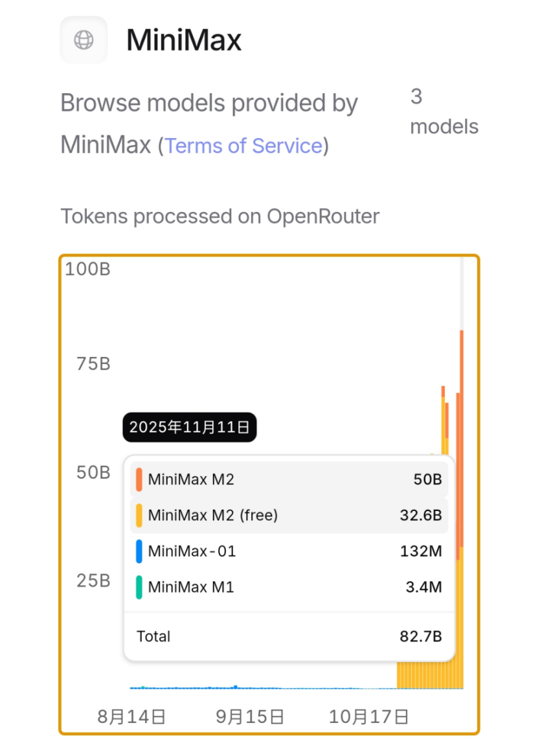Click the Tokens processed on OpenRouter heading
The image size is (538, 756).
[x=219, y=216]
